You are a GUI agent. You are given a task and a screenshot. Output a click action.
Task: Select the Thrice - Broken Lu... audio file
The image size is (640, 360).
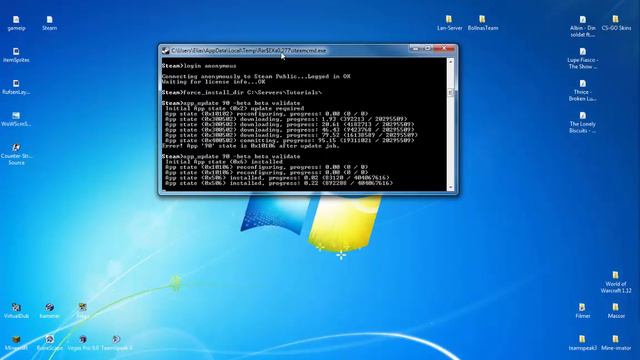click(582, 90)
